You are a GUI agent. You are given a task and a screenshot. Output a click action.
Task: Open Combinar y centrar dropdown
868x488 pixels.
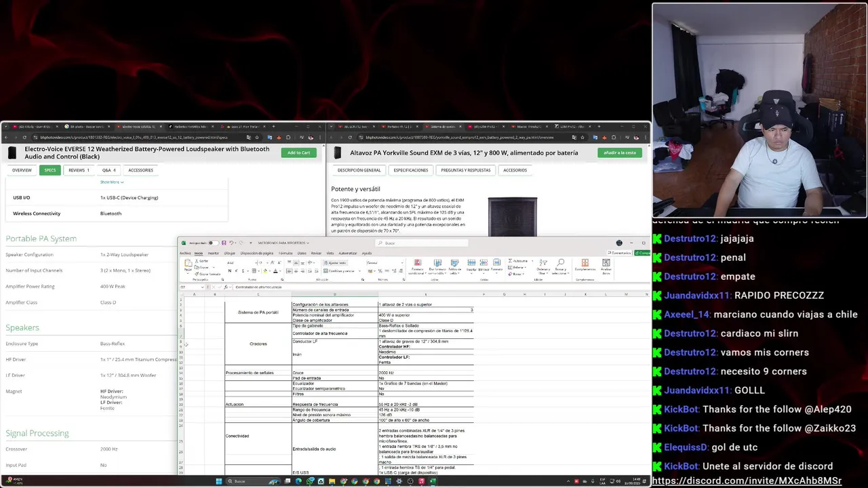pos(359,271)
